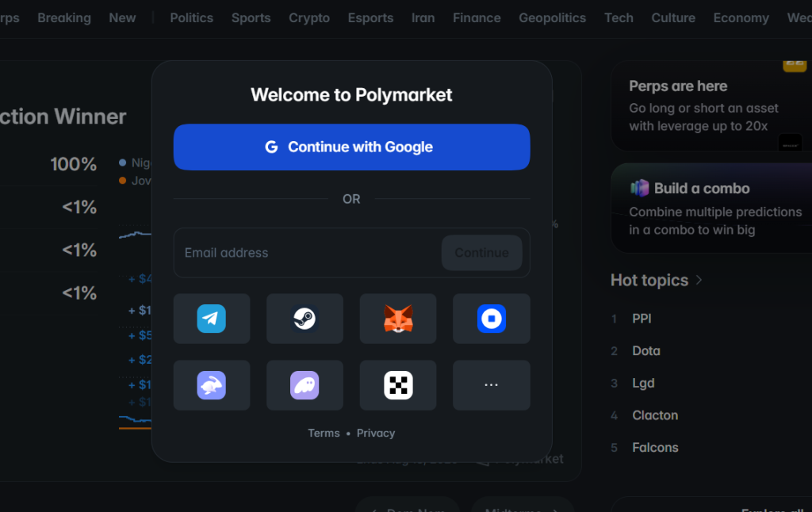812x512 pixels.
Task: Open hot topic Dota
Action: tap(646, 351)
